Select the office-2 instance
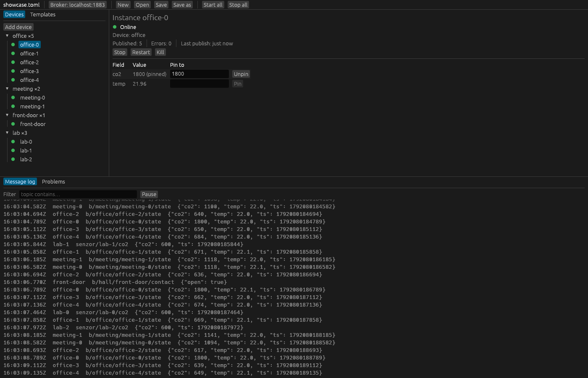Screen dimensions: 588x378 [29, 62]
